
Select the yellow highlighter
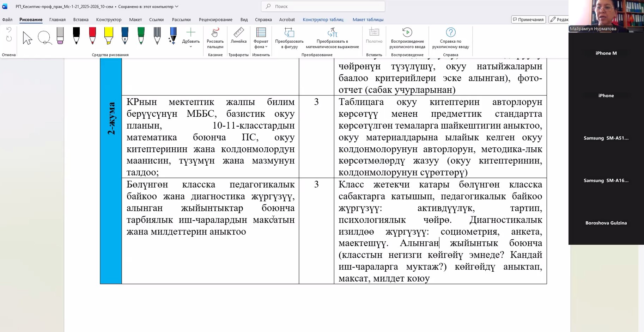coord(109,36)
